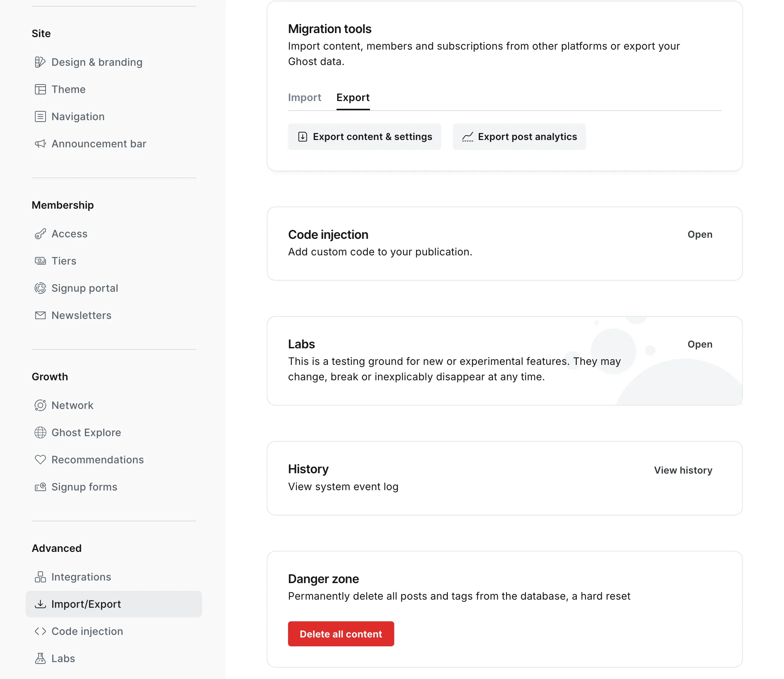Go to Signup portal settings
This screenshot has height=679, width=784.
[84, 288]
